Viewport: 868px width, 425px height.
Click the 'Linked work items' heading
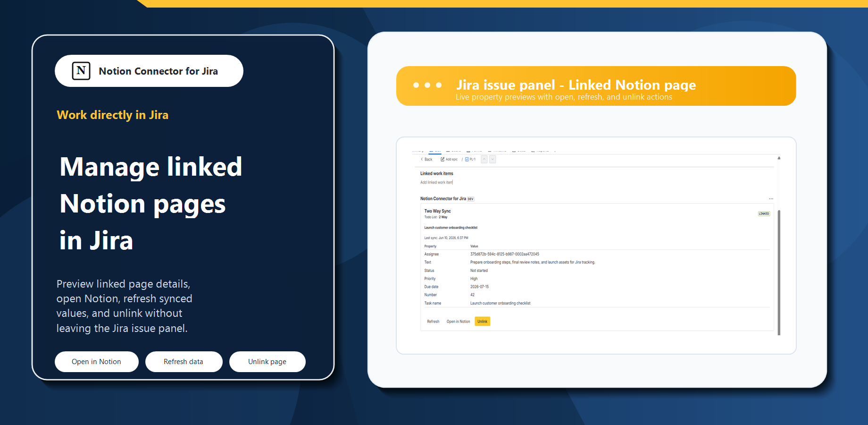point(436,174)
